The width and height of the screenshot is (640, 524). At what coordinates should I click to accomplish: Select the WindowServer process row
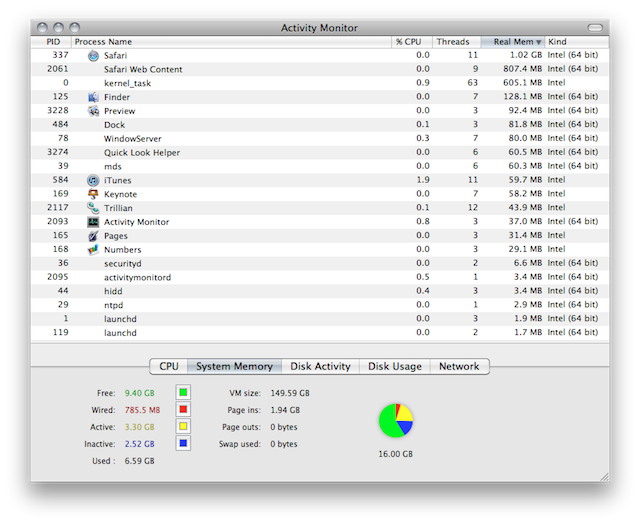point(320,139)
